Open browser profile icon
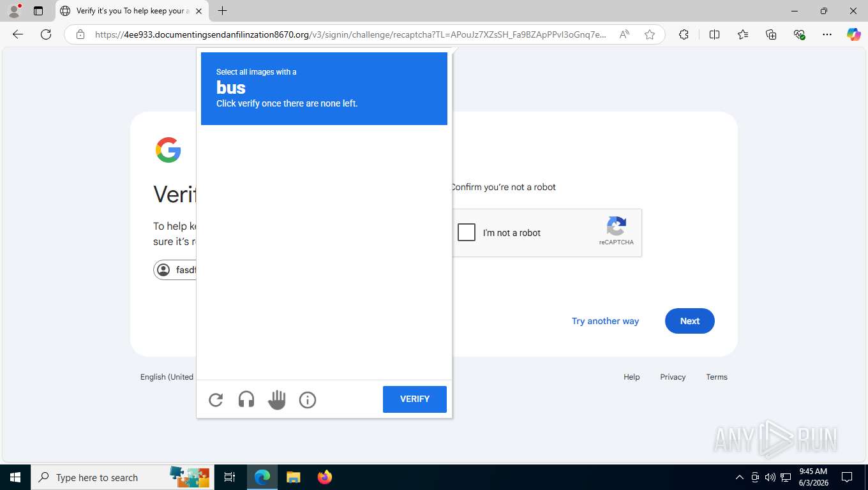 (14, 11)
